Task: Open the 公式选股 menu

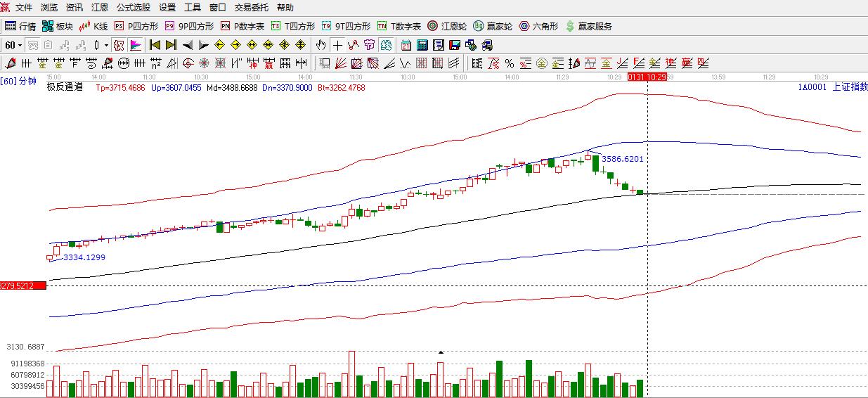Action: click(133, 8)
